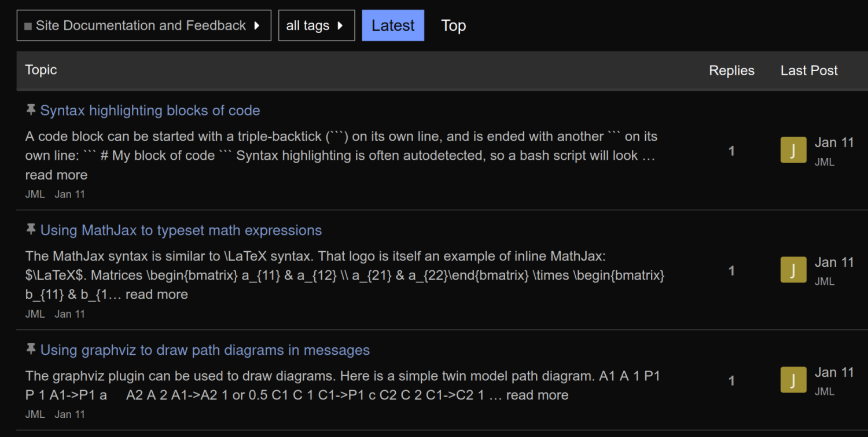Click reply count 1 in graphviz row
Image resolution: width=868 pixels, height=437 pixels.
click(x=731, y=381)
